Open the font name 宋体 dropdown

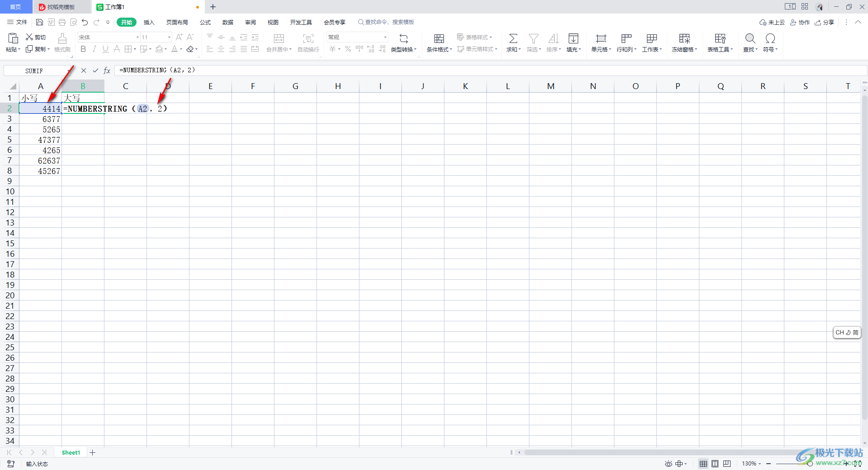137,37
